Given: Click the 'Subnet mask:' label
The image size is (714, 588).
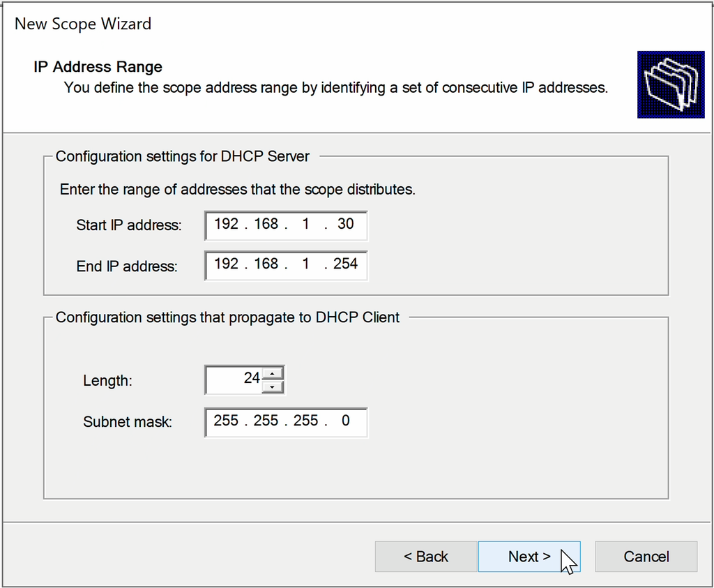Looking at the screenshot, I should pyautogui.click(x=128, y=422).
